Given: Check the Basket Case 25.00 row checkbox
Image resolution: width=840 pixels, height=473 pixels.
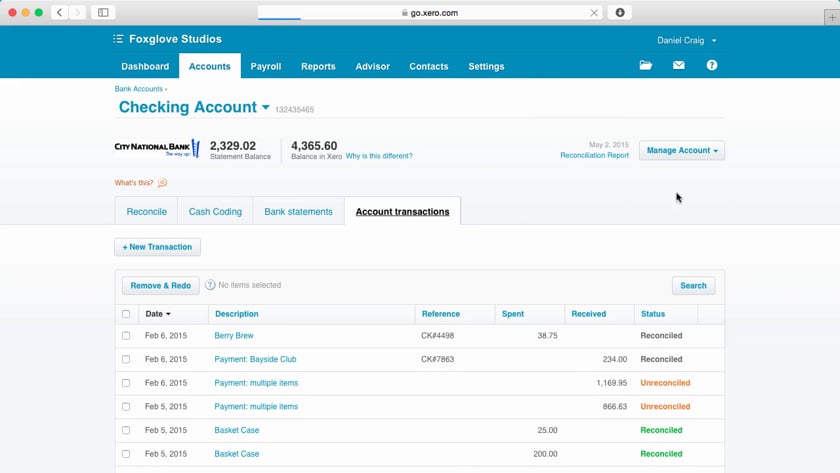Looking at the screenshot, I should pos(126,430).
